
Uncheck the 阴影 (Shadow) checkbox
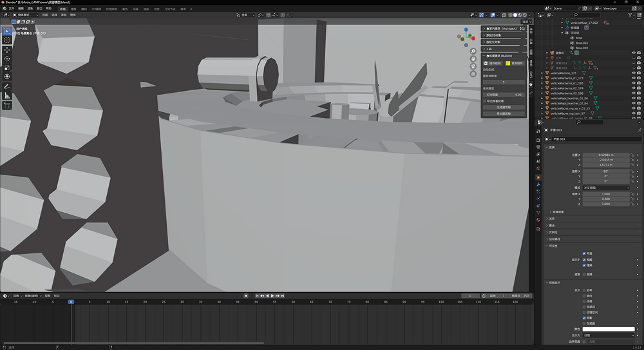pyautogui.click(x=584, y=318)
